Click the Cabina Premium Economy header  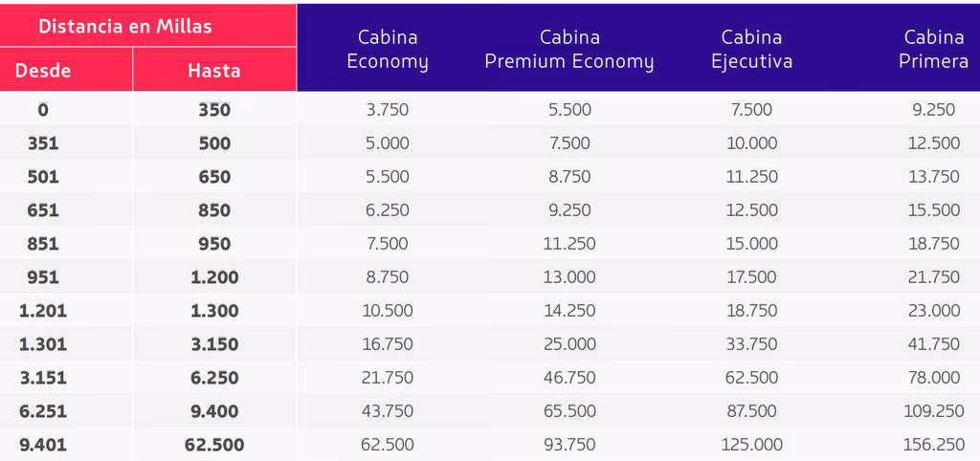[569, 50]
